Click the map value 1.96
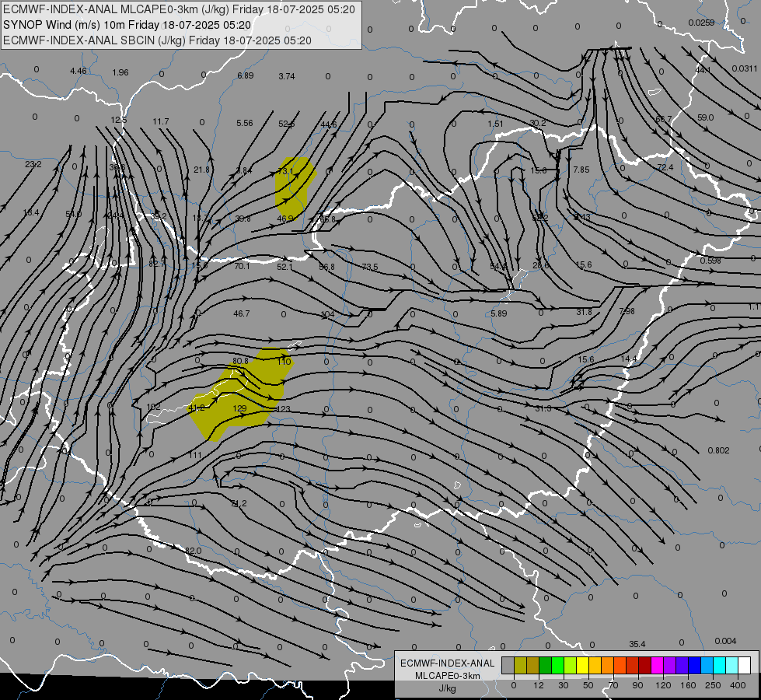The image size is (761, 700). pos(120,72)
